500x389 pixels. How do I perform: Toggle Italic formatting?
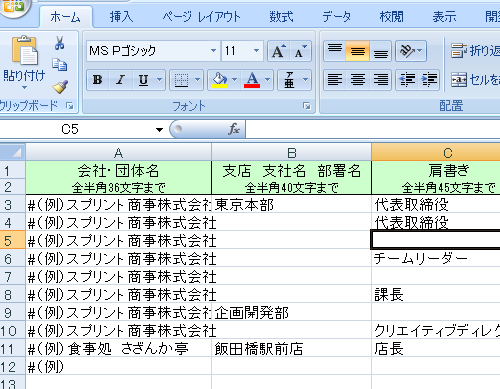[x=120, y=80]
